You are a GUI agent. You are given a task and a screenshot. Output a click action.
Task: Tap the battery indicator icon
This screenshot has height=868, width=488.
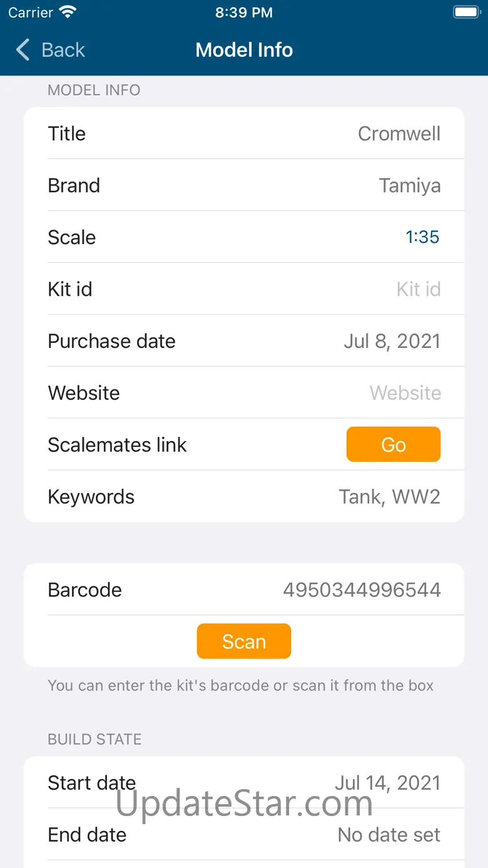tap(466, 12)
